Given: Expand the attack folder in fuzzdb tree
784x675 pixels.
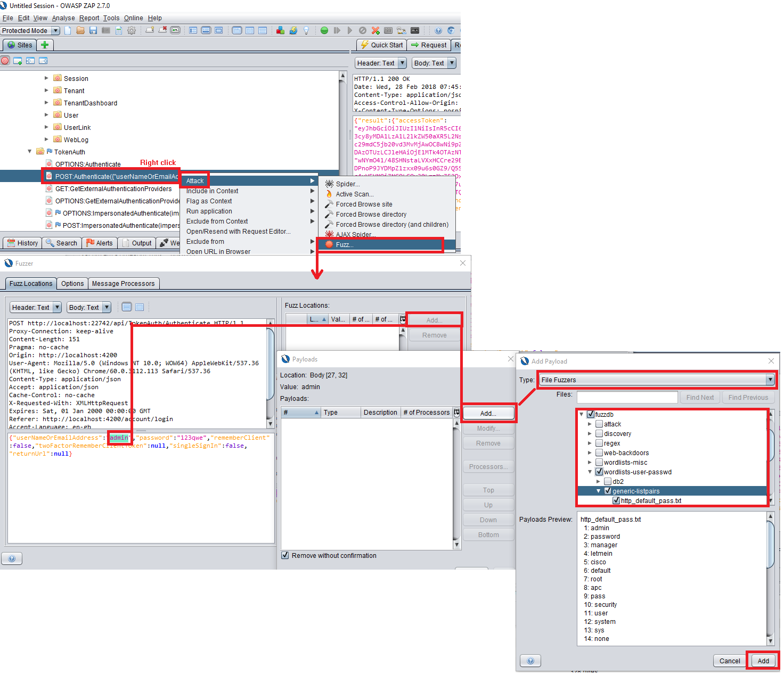Looking at the screenshot, I should [590, 424].
